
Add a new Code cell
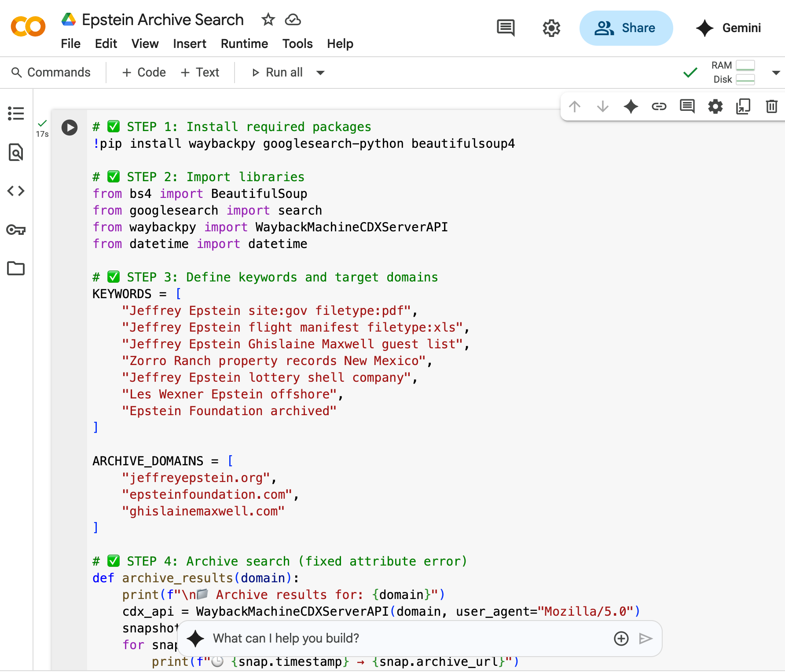pyautogui.click(x=144, y=72)
